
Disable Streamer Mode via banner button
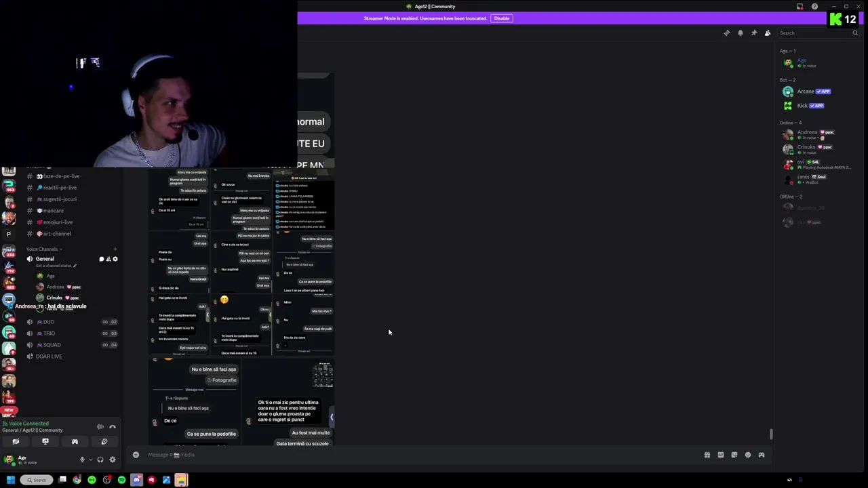(x=502, y=18)
